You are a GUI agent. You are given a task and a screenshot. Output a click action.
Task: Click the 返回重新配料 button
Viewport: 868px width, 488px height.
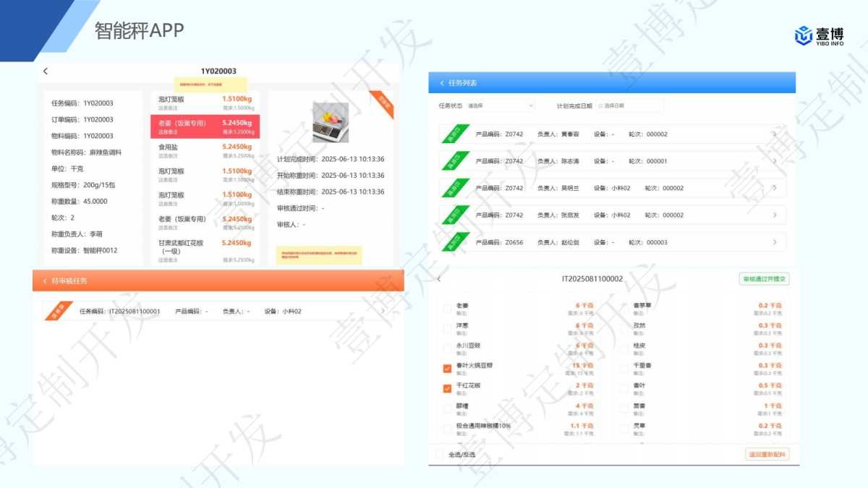(767, 453)
